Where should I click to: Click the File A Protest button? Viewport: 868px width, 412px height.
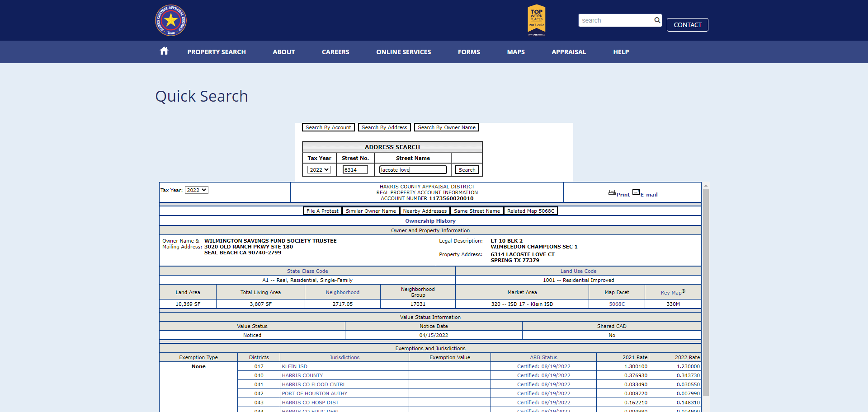coord(322,211)
